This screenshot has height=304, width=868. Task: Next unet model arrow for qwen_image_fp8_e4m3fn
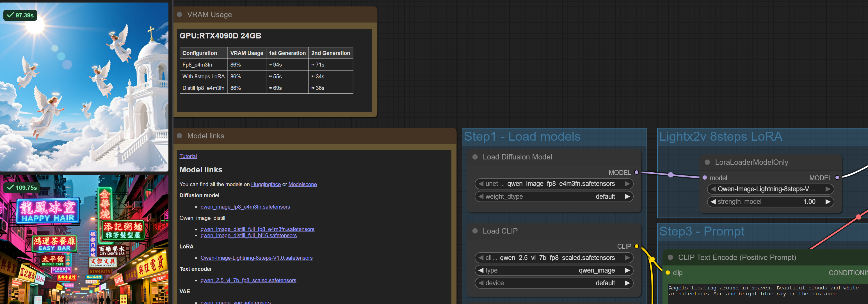627,184
